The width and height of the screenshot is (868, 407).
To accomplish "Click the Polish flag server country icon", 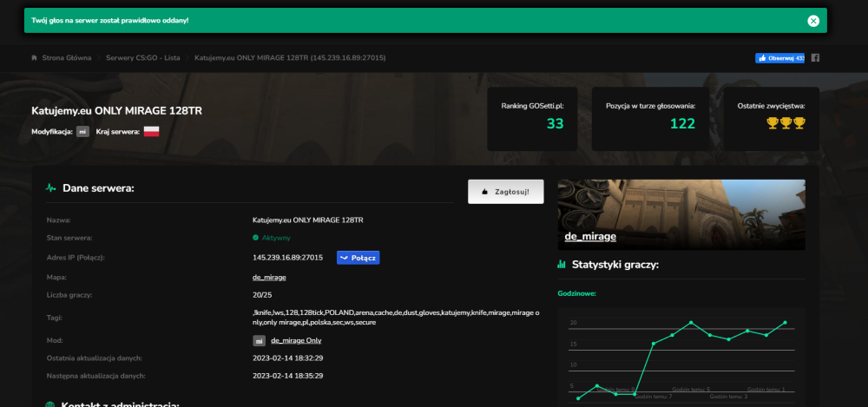I will [x=152, y=132].
